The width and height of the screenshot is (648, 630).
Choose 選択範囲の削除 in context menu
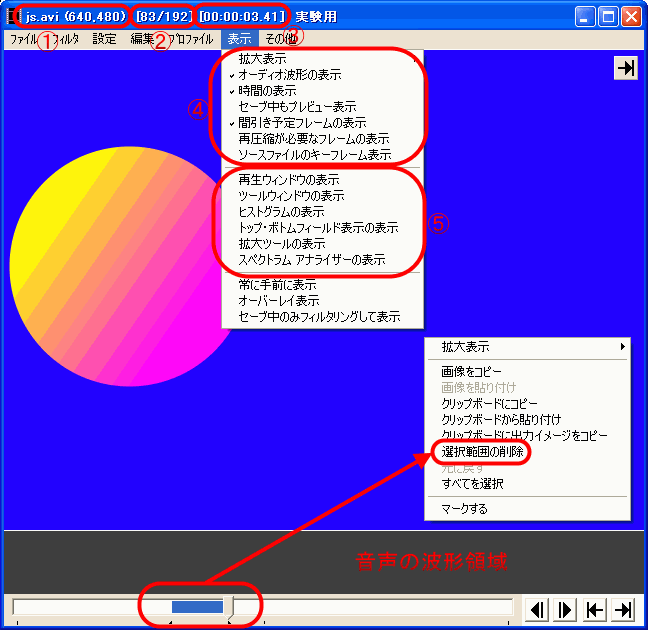coord(482,452)
